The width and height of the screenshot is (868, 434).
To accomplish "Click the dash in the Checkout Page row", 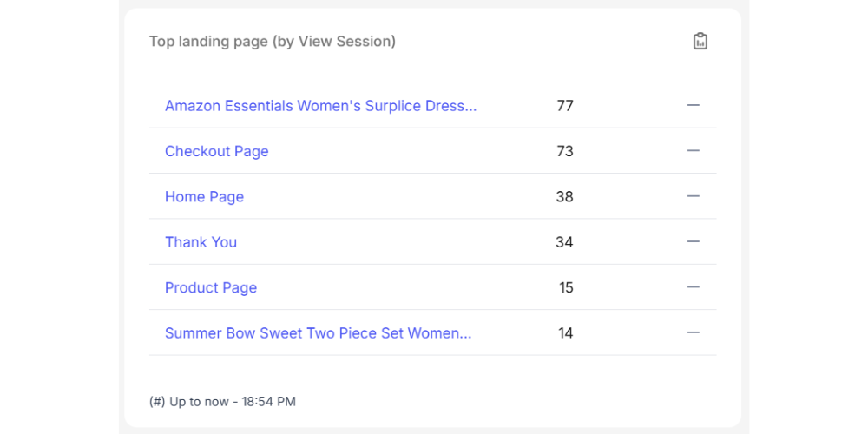I will [694, 150].
